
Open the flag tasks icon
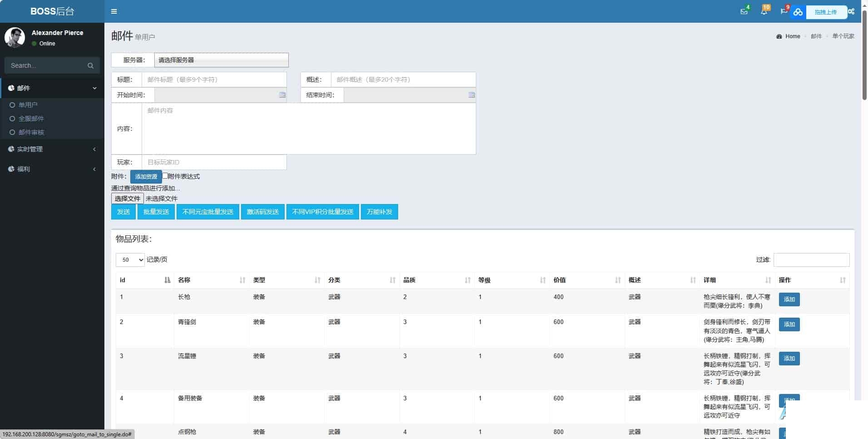(x=784, y=11)
